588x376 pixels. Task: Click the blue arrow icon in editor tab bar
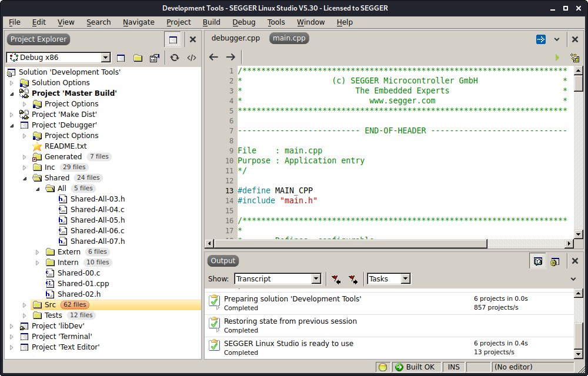pyautogui.click(x=541, y=39)
